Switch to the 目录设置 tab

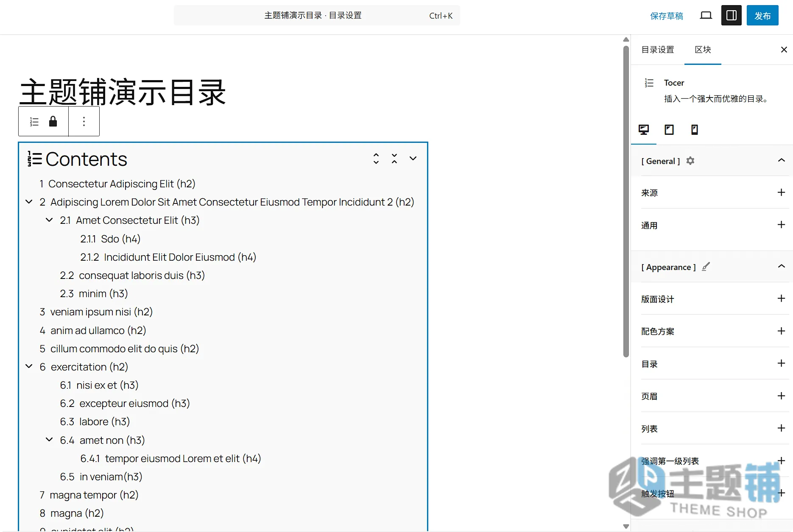click(657, 50)
